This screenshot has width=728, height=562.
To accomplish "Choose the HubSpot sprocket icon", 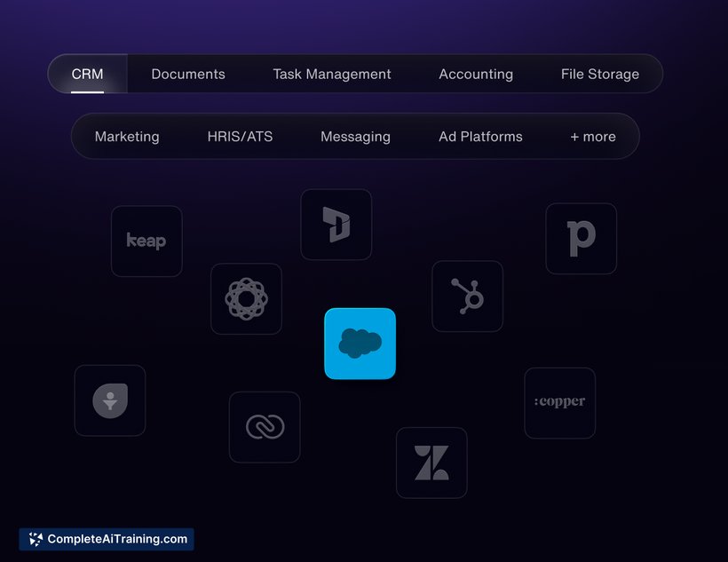I will click(468, 297).
